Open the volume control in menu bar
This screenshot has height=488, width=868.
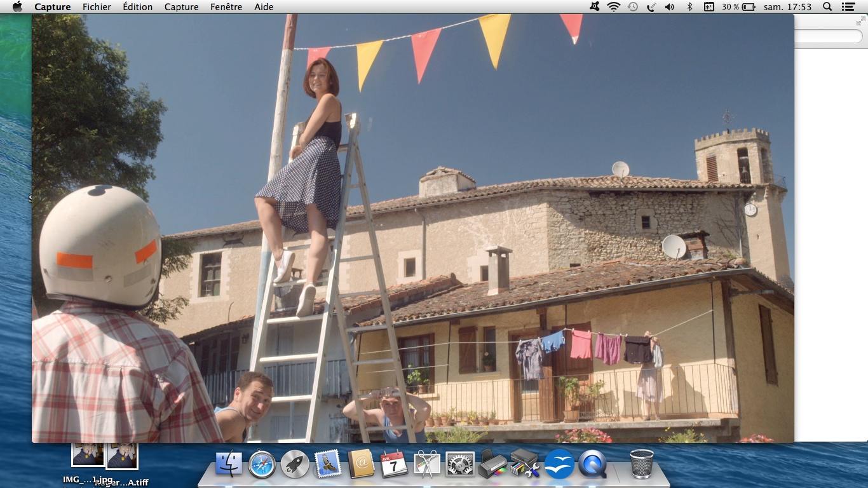click(x=670, y=7)
